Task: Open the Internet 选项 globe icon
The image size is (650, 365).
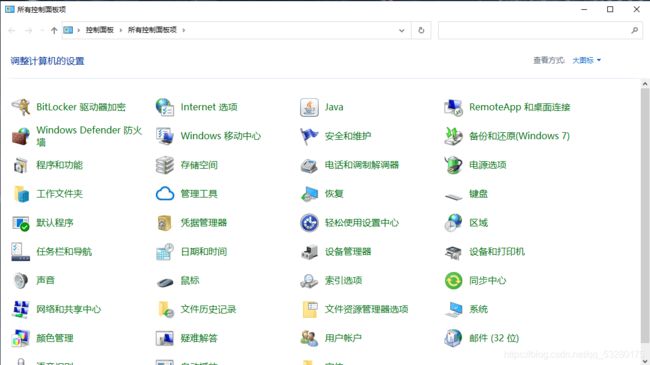Action: coord(165,107)
